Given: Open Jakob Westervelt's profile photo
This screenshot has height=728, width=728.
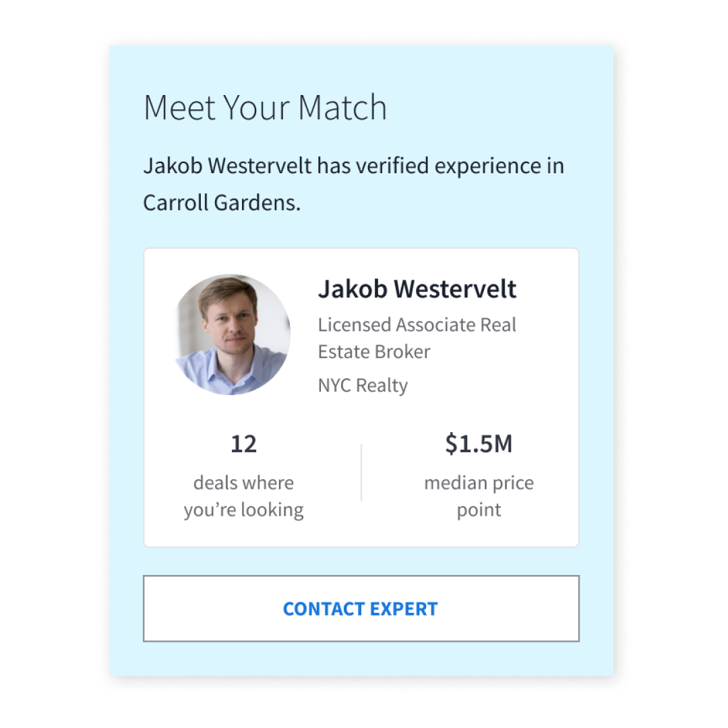Looking at the screenshot, I should [232, 334].
